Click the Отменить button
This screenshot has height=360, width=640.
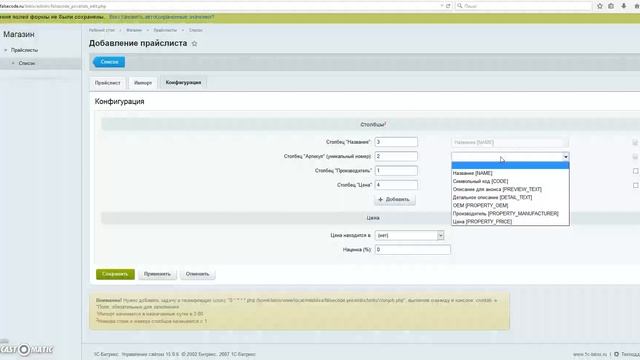point(198,274)
